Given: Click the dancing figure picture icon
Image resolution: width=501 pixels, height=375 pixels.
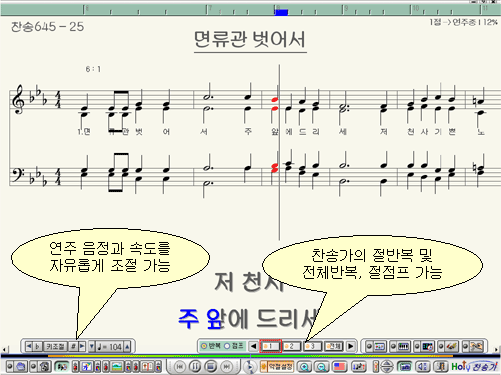Looking at the screenshot, I should [87, 367].
